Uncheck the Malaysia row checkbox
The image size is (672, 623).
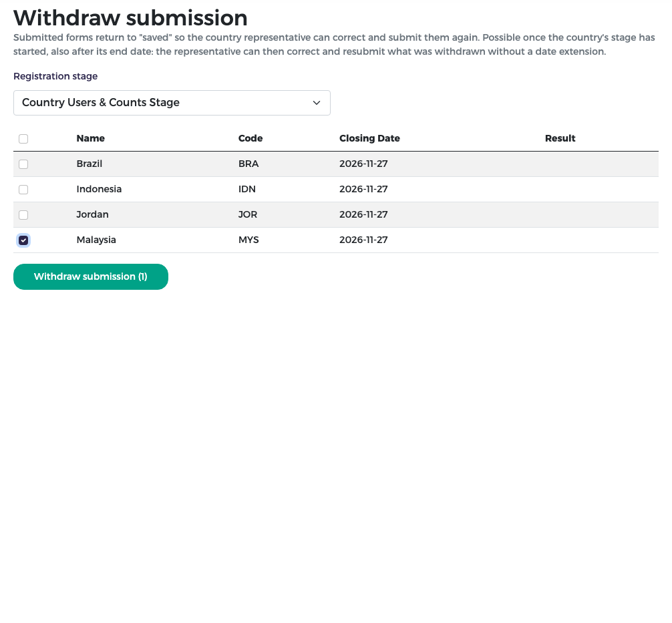pos(23,240)
